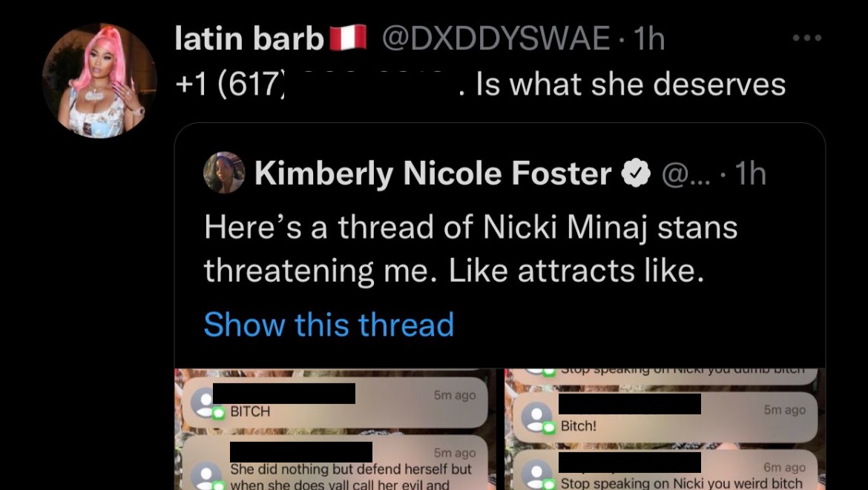Open the right attached screenshot image
The height and width of the screenshot is (490, 868).
665,429
